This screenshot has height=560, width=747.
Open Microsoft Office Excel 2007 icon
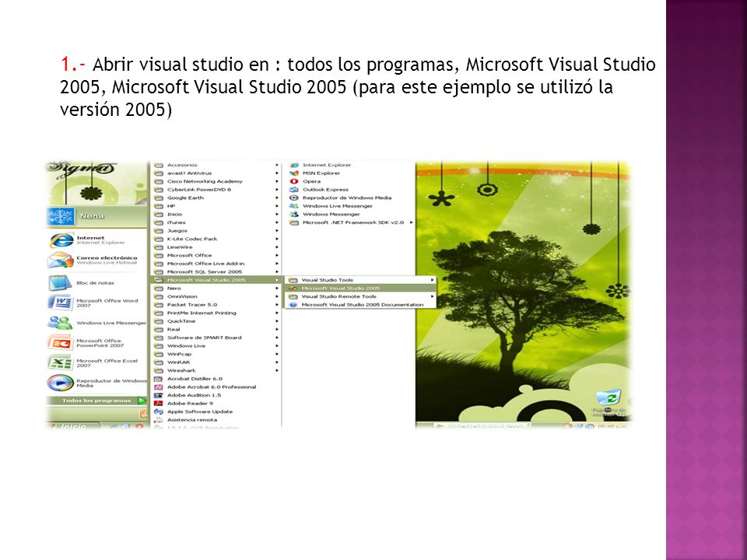click(60, 363)
